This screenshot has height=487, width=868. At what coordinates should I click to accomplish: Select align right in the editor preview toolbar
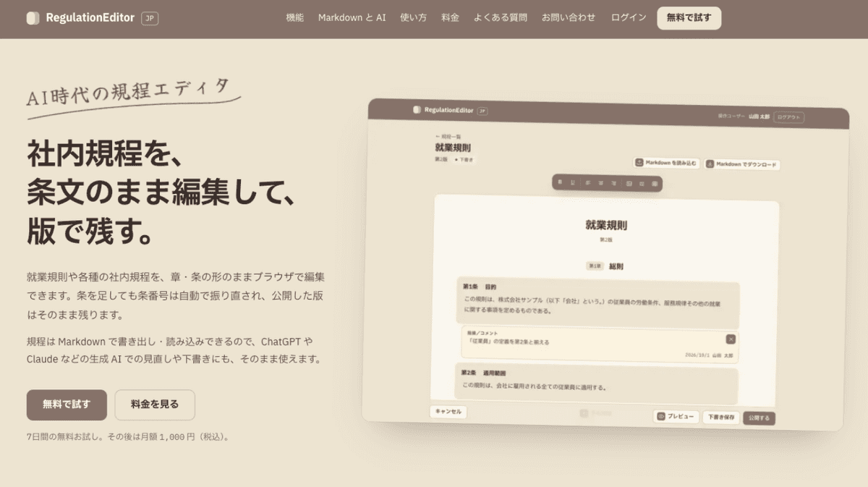pyautogui.click(x=613, y=184)
